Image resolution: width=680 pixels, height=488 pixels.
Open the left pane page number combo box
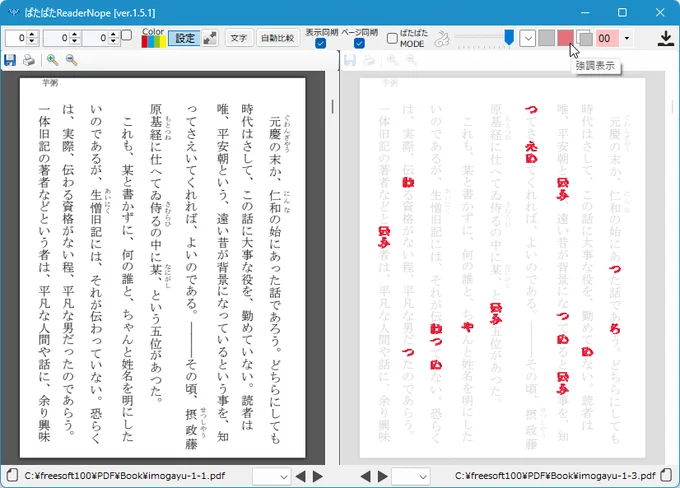click(271, 476)
